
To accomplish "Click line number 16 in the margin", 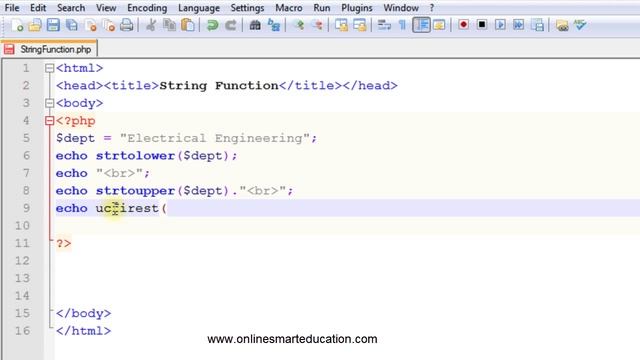I will [22, 331].
